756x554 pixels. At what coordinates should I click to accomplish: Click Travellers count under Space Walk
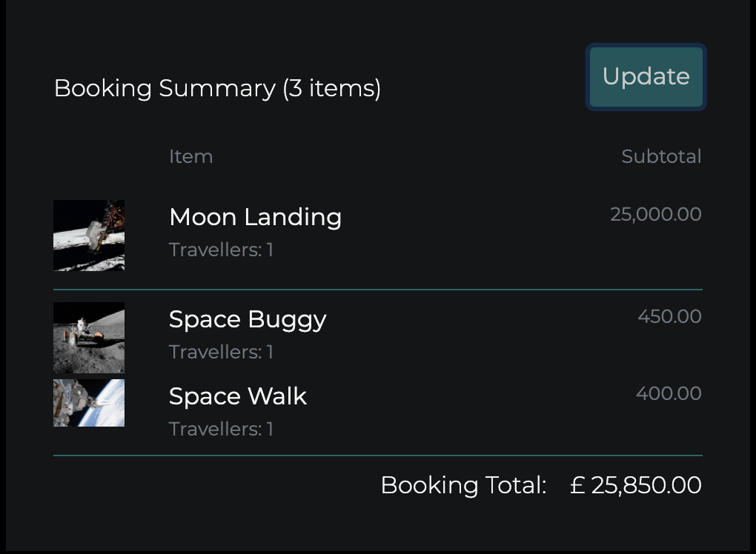[220, 429]
